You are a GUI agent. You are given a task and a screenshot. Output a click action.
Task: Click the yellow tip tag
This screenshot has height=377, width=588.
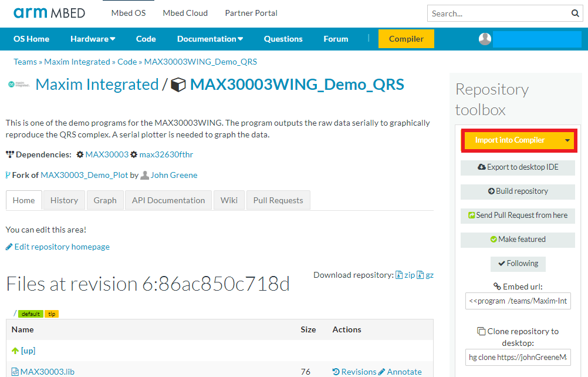click(x=52, y=314)
